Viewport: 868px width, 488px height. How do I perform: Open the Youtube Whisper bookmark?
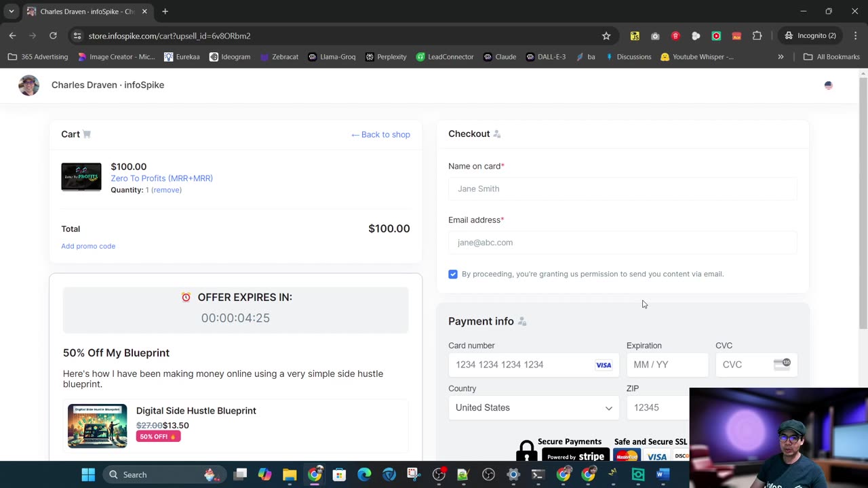point(697,57)
